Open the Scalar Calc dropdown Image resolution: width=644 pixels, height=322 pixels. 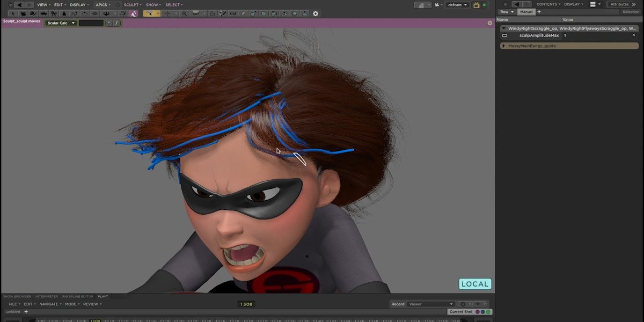pos(61,23)
